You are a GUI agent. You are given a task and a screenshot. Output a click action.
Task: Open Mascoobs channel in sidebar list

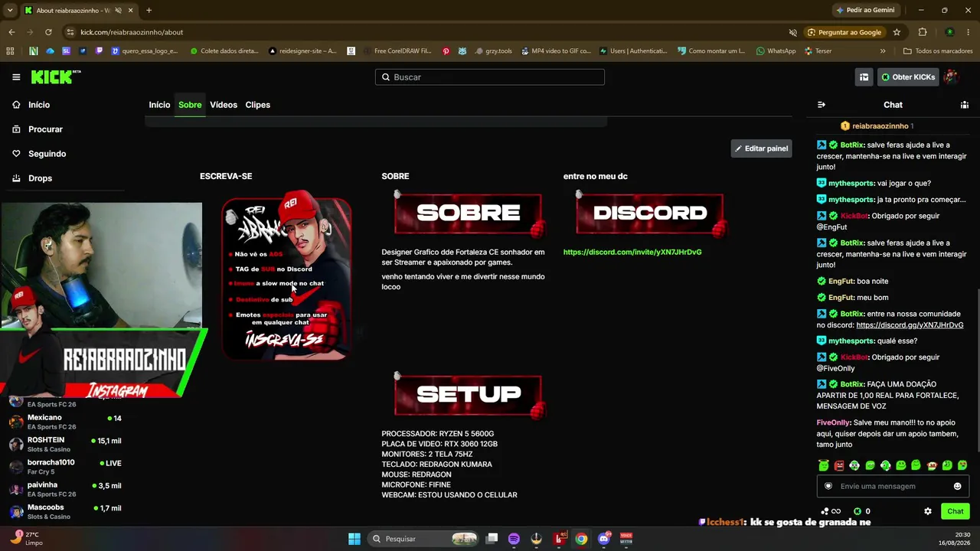(x=66, y=512)
